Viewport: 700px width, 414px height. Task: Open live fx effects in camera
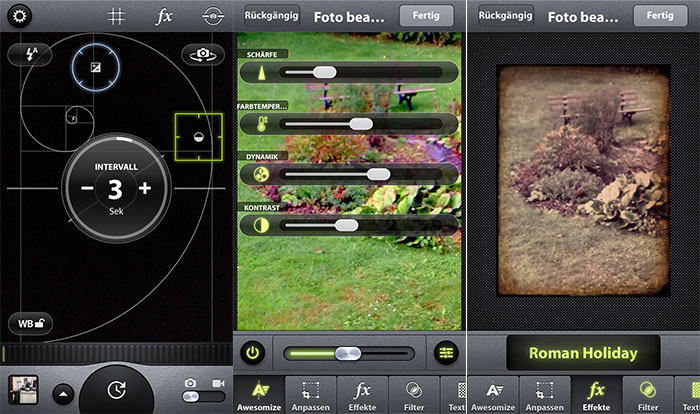click(164, 17)
